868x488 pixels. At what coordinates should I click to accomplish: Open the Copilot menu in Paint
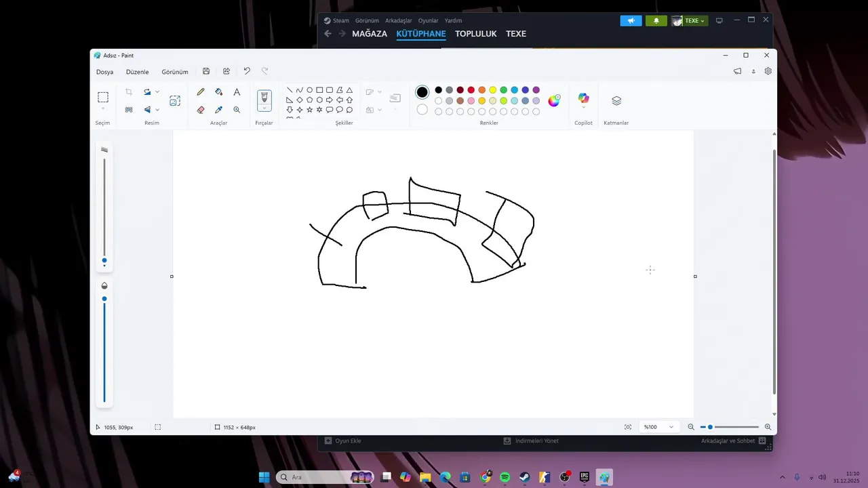[x=583, y=99]
